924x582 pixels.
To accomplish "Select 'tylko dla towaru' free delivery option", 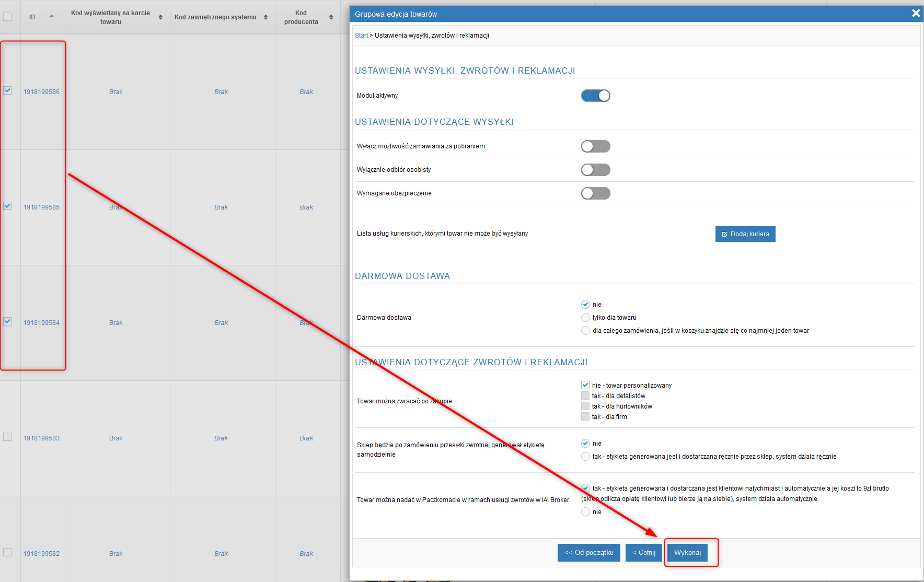I will (x=585, y=318).
